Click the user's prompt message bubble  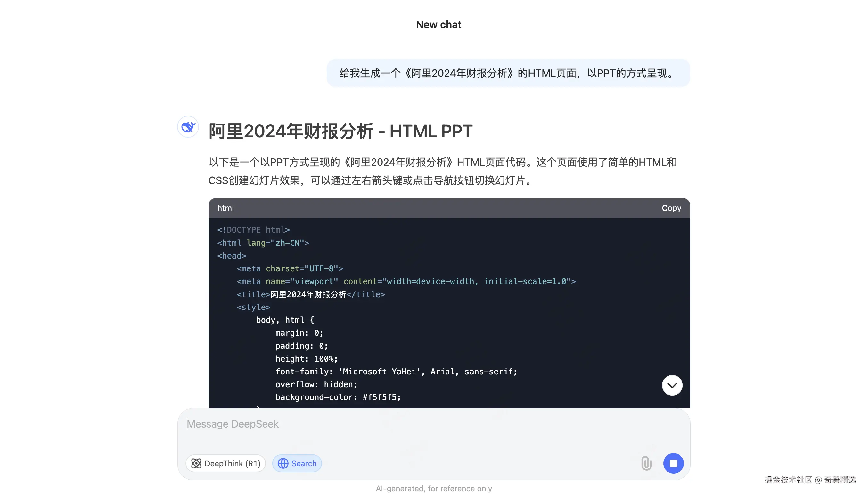(508, 73)
